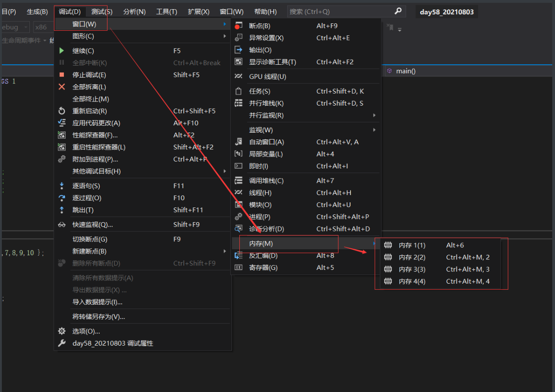Viewport: 555px width, 392px height.
Task: Select 内存 4(4) from the memory submenu
Action: pyautogui.click(x=442, y=281)
